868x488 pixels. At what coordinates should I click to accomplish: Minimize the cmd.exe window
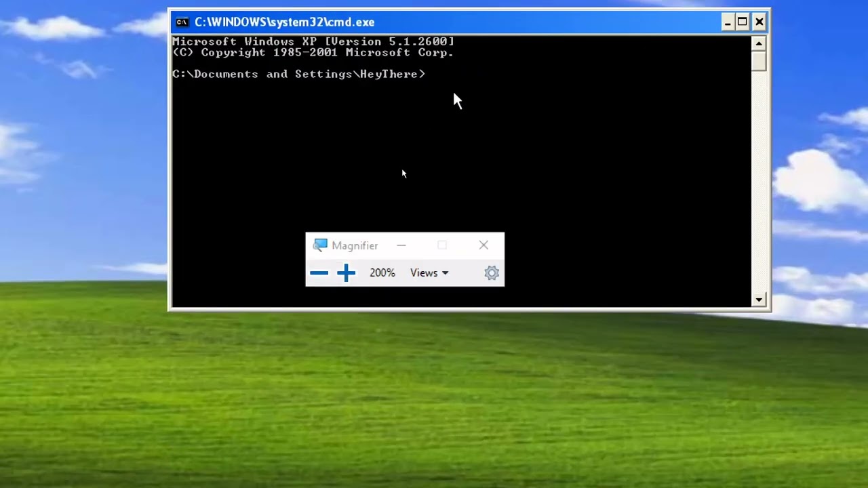pos(728,22)
